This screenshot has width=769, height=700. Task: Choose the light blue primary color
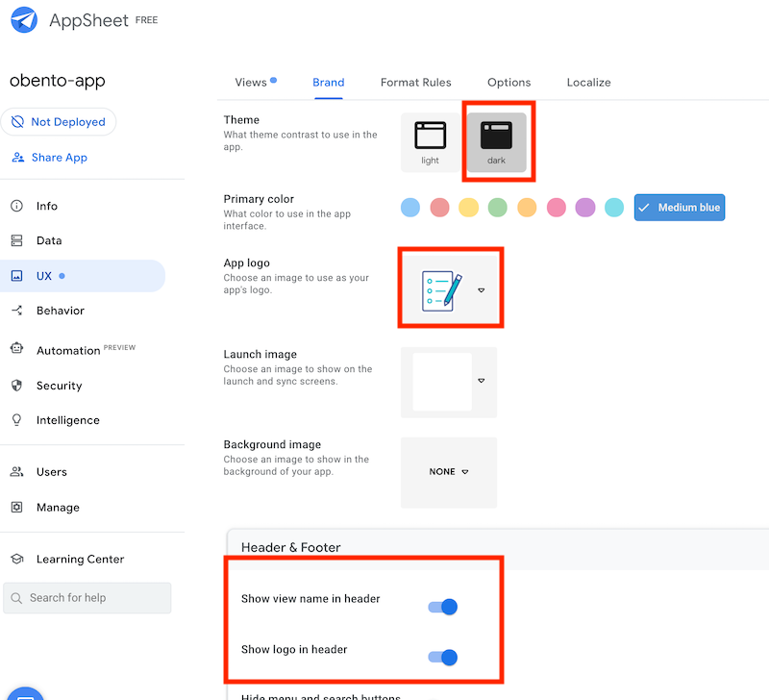point(410,208)
